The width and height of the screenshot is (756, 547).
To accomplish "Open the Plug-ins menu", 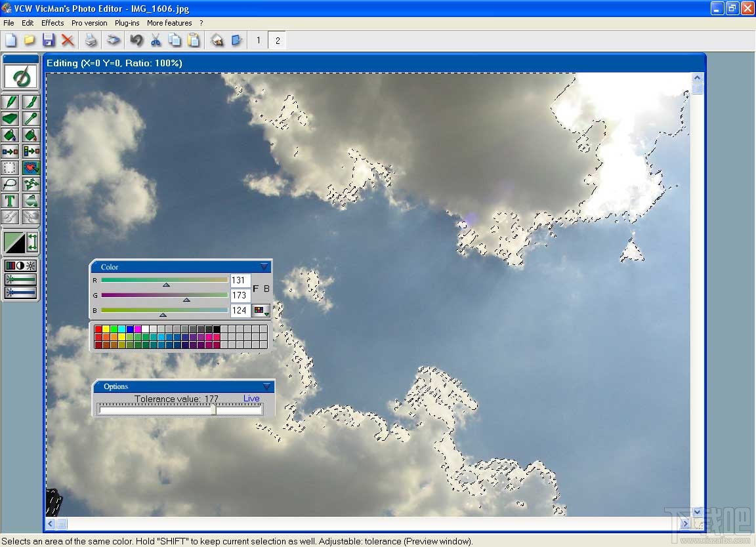I will (x=127, y=23).
